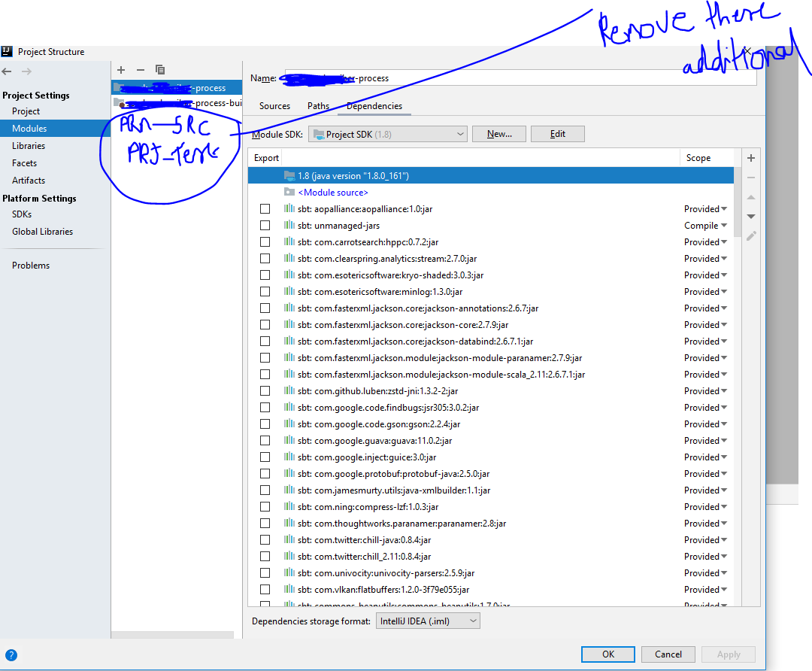The height and width of the screenshot is (671, 812).
Task: Click the Edit SDK button
Action: [x=558, y=134]
